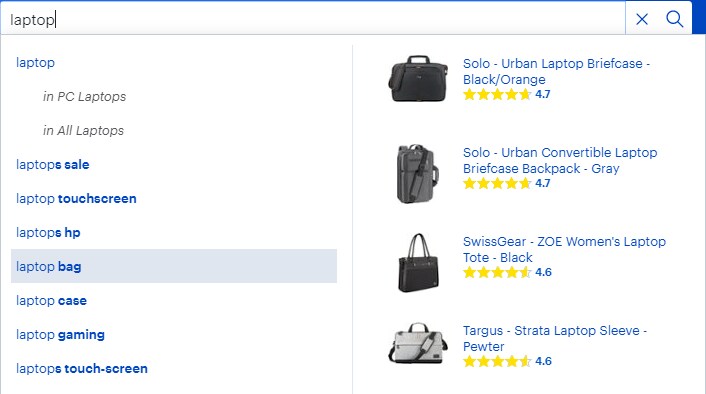The width and height of the screenshot is (706, 394).
Task: Choose 'in All Laptops' category suggestion
Action: coord(83,131)
